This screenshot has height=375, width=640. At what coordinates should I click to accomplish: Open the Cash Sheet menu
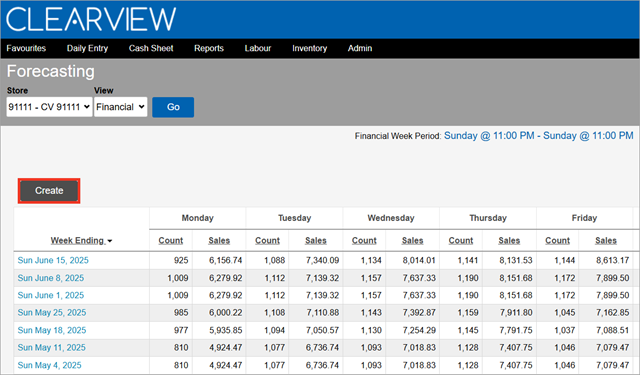click(151, 48)
